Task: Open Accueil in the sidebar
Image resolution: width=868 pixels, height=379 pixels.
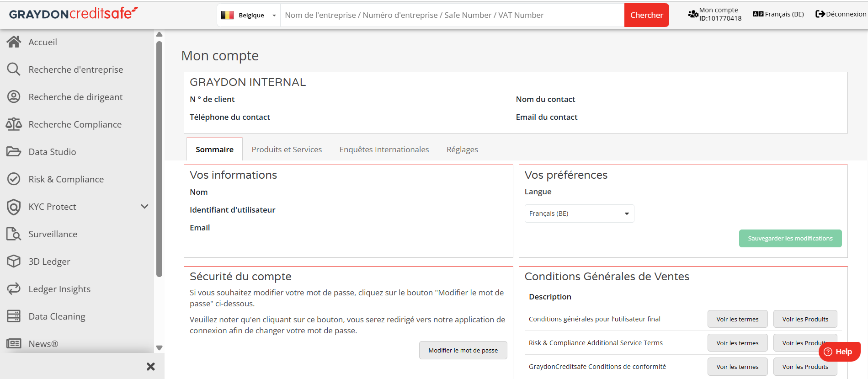Action: (43, 42)
